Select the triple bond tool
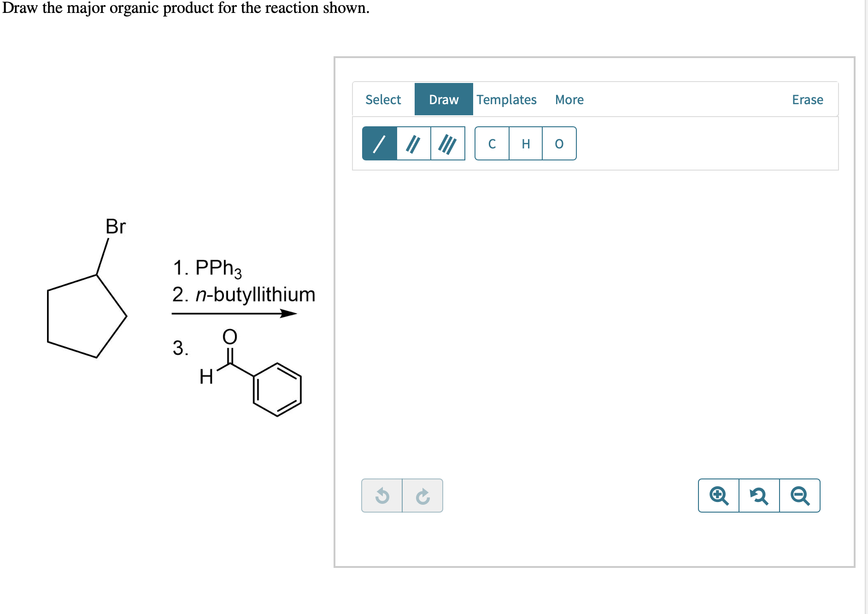 pyautogui.click(x=446, y=143)
